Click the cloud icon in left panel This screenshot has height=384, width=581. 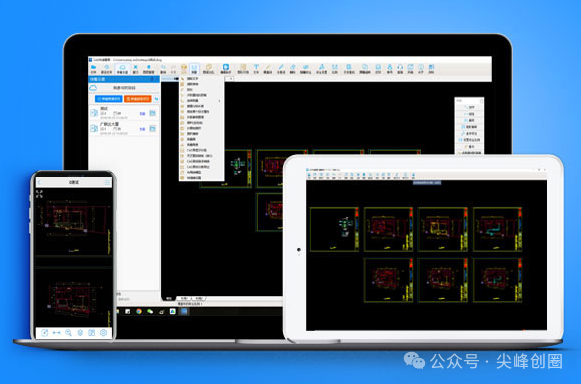click(93, 88)
